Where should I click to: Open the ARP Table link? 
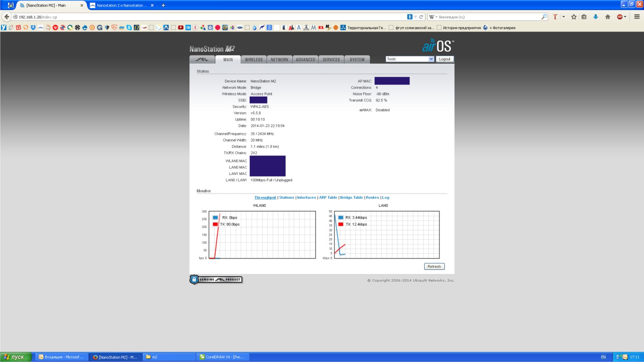point(328,198)
